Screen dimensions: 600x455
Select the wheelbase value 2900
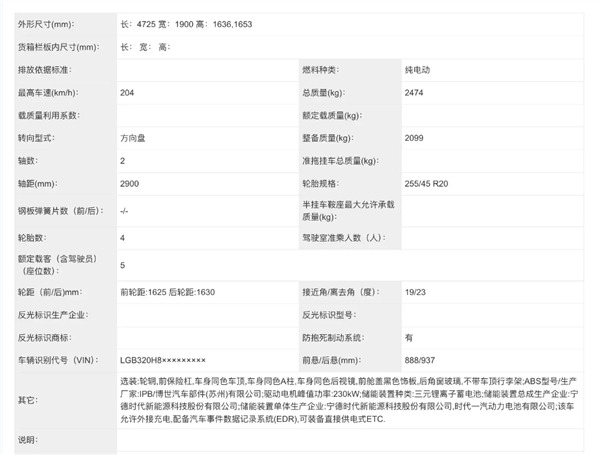pyautogui.click(x=130, y=186)
